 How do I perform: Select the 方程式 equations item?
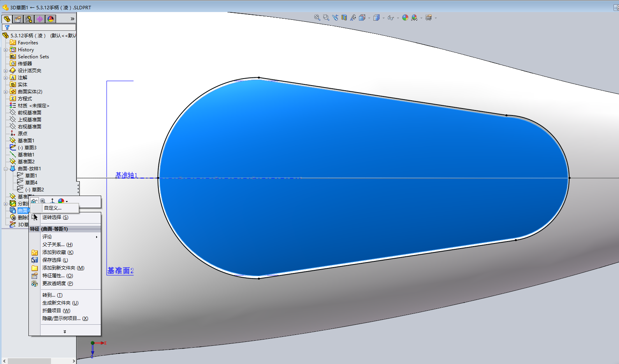(21, 99)
